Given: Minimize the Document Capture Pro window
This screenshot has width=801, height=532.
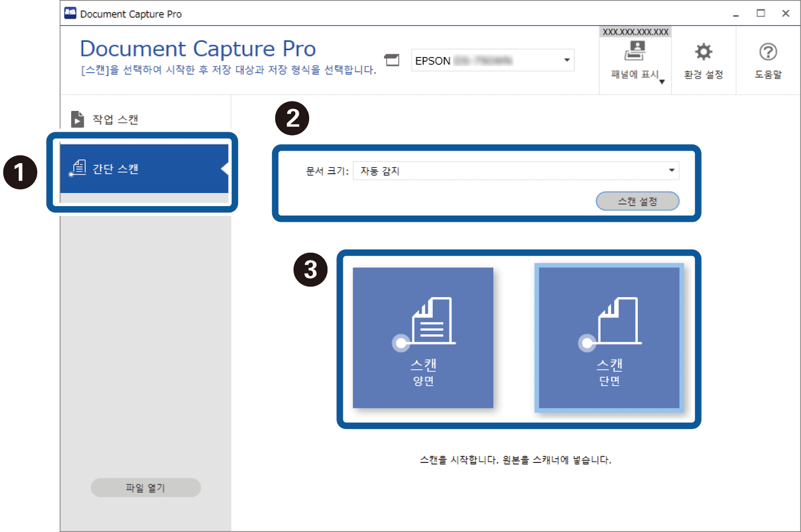Looking at the screenshot, I should [x=736, y=14].
